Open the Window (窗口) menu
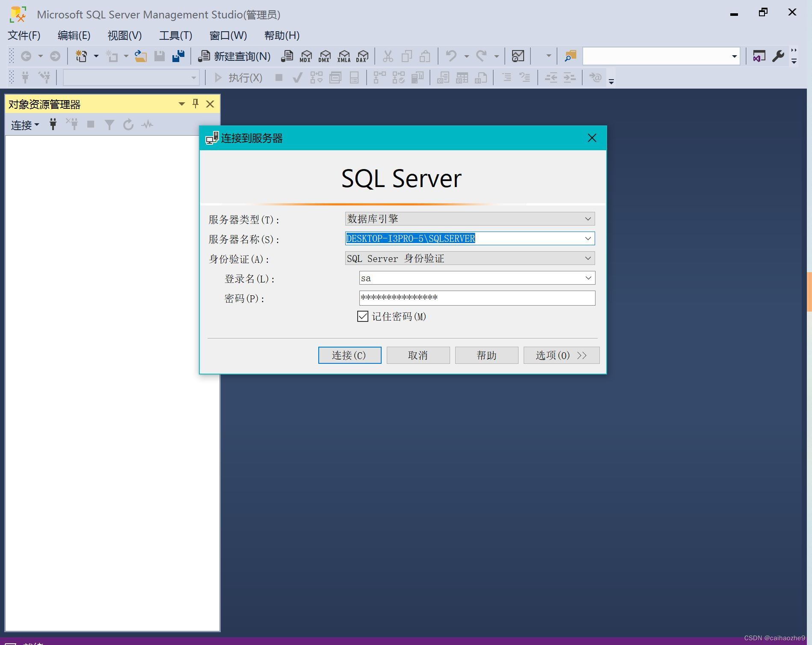Viewport: 812px width, 645px height. click(228, 36)
